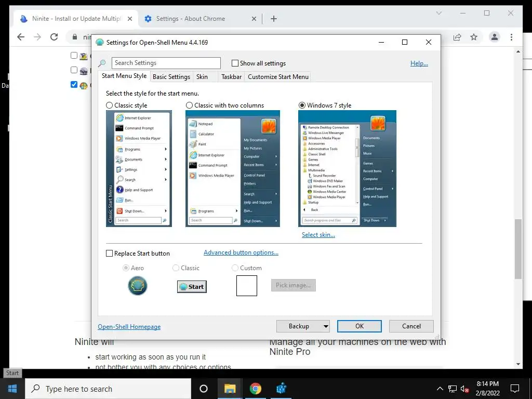Viewport: 532px width, 399px height.
Task: Close the Ninite tab
Action: [129, 19]
